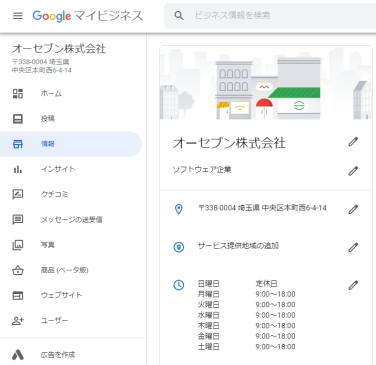Open the ホーム menu item
The height and width of the screenshot is (365, 376).
[71, 93]
